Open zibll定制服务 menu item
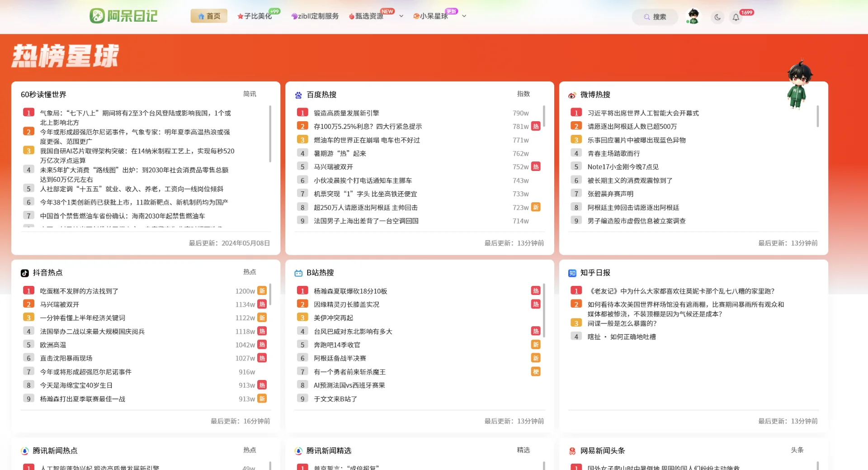This screenshot has height=470, width=868. [x=315, y=16]
